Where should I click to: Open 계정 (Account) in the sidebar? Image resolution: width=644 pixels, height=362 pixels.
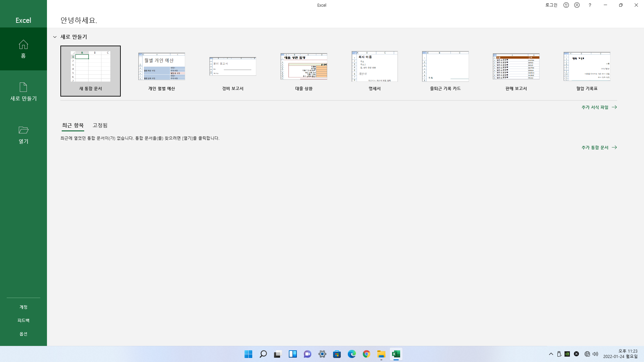[x=23, y=307]
